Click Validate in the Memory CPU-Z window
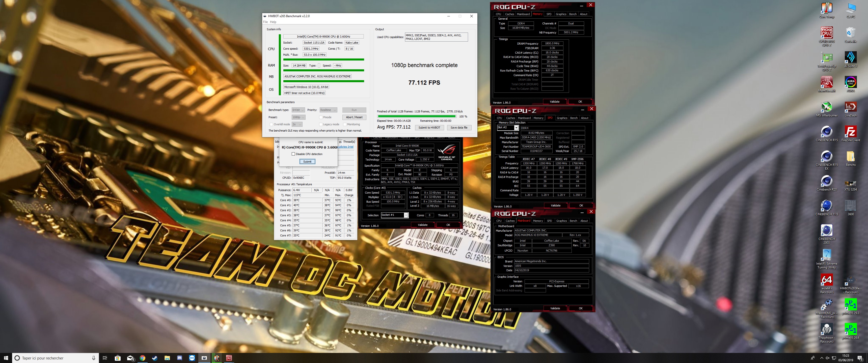868x363 pixels. tap(555, 102)
